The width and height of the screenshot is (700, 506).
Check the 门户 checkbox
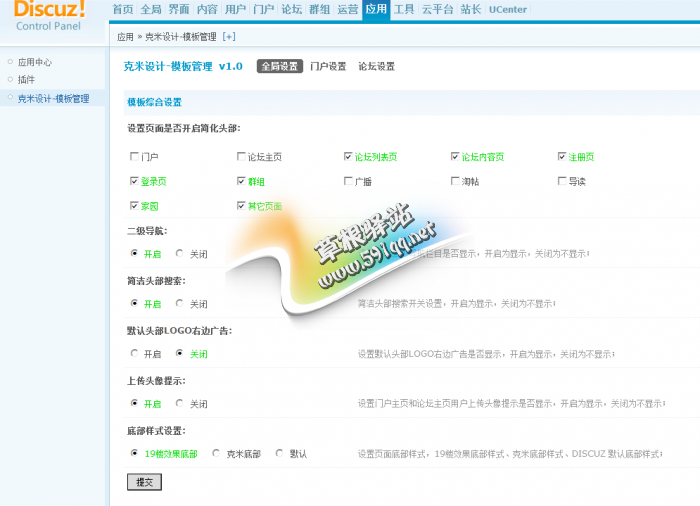(135, 157)
